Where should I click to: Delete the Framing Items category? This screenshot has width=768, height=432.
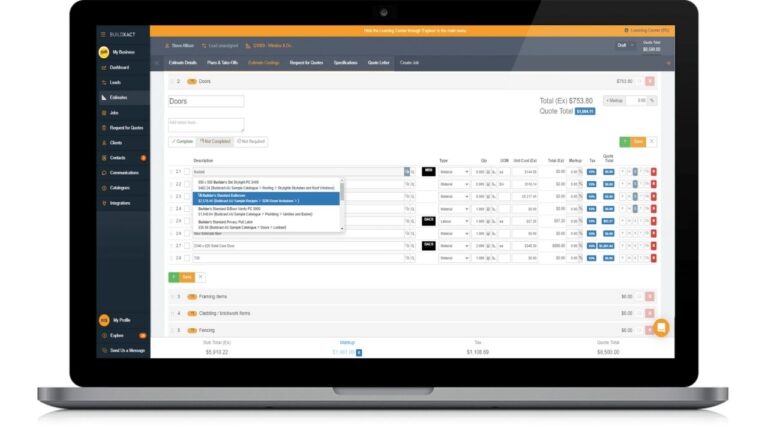click(x=649, y=296)
